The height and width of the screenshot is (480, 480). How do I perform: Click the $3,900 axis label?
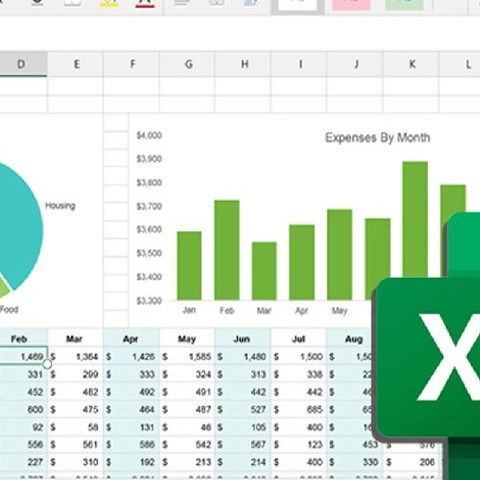click(149, 159)
